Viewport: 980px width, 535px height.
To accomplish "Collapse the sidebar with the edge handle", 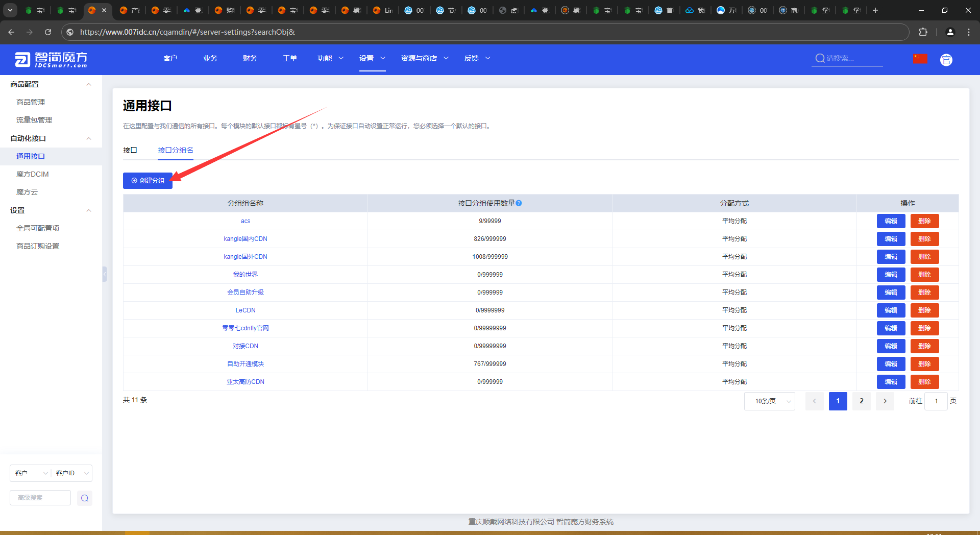I will (x=104, y=274).
